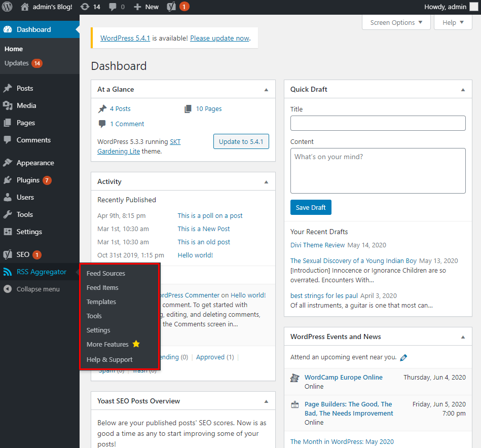Click the WordCamp Europe Online event icon
Screen dimensions: 481x448
(295, 378)
